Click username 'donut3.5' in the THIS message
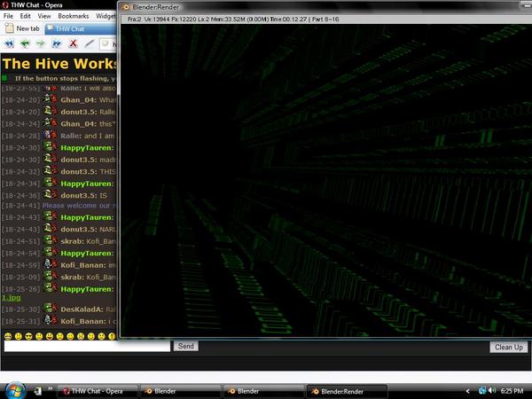The height and width of the screenshot is (399, 532). click(79, 171)
